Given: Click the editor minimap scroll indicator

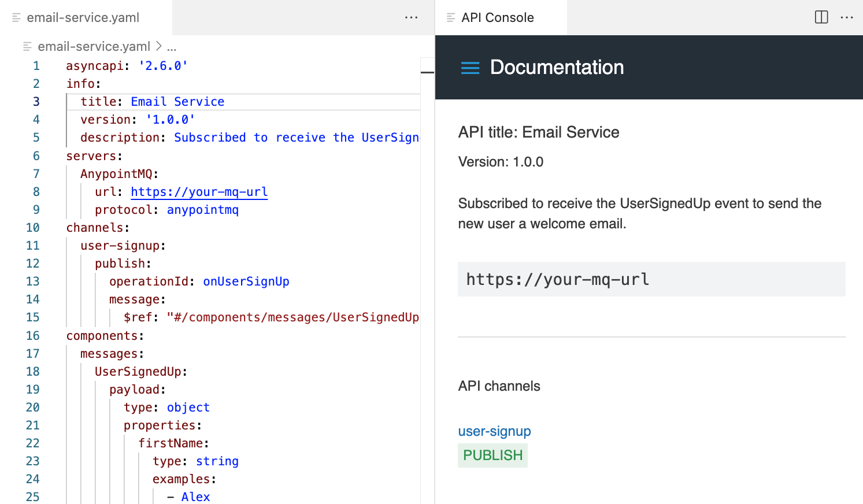Looking at the screenshot, I should coord(427,72).
